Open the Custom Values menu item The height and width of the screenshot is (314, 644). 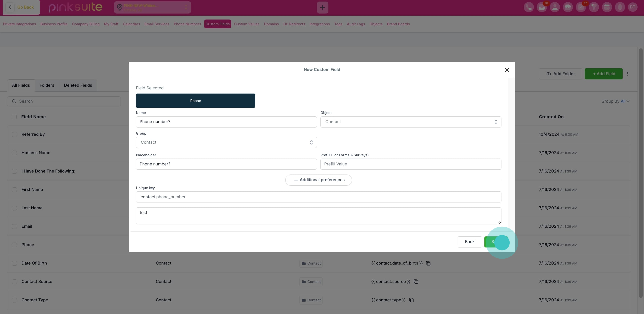click(246, 24)
